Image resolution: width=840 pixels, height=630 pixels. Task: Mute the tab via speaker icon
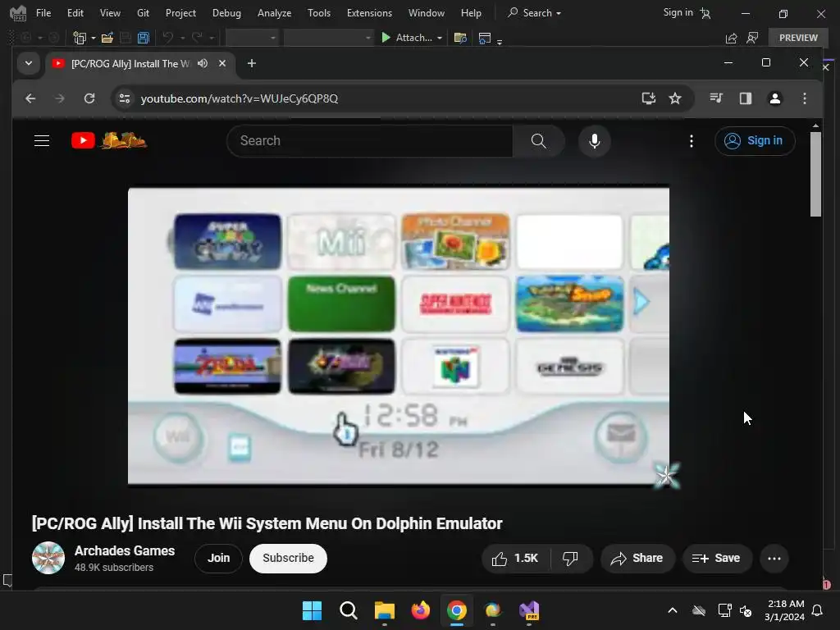(x=203, y=63)
